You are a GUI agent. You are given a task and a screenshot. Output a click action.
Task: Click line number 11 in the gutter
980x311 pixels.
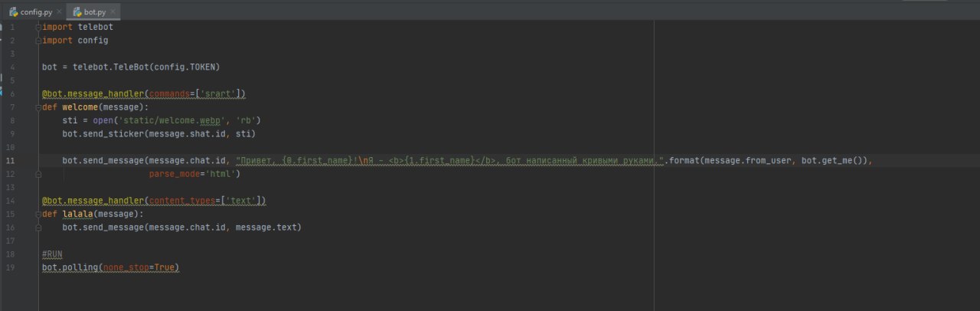pos(11,161)
